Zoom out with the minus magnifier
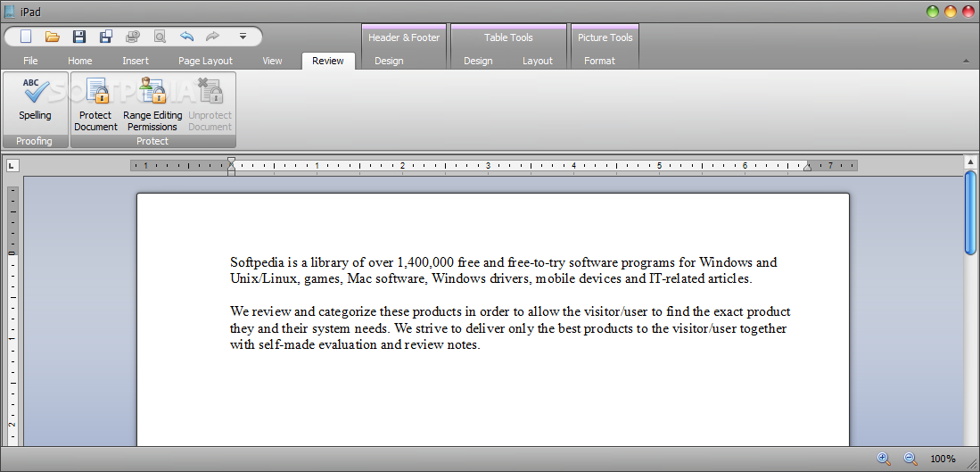 (x=910, y=459)
